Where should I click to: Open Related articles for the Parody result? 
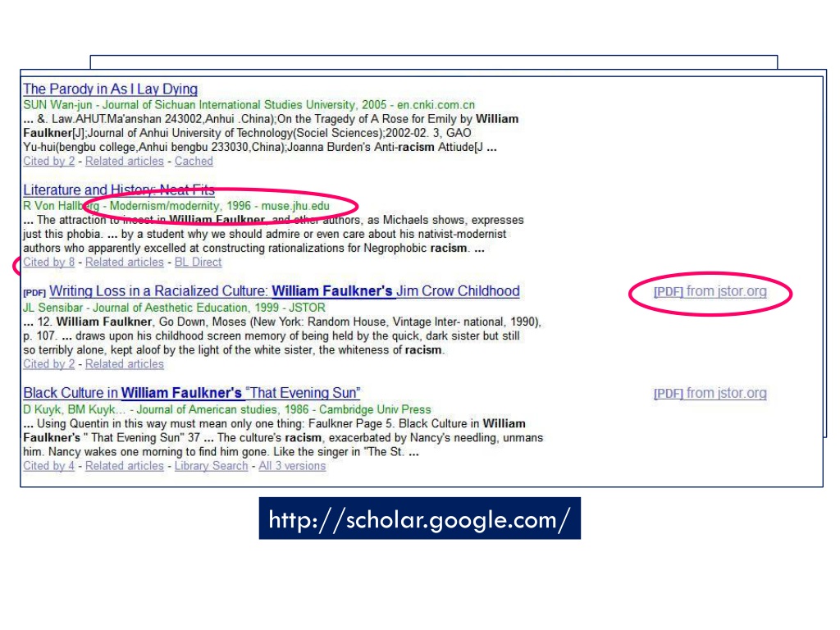coord(125,162)
